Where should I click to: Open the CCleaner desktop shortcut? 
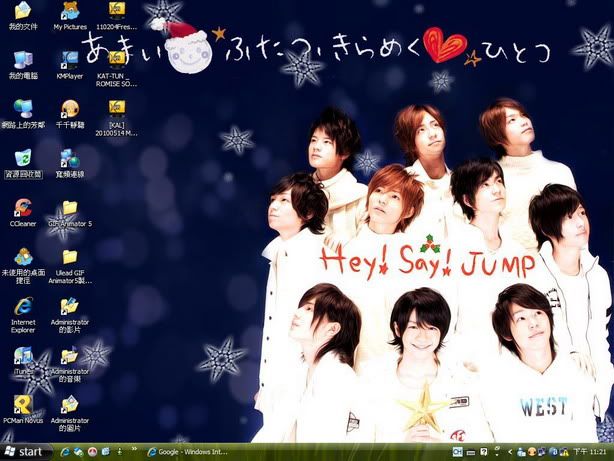(22, 208)
